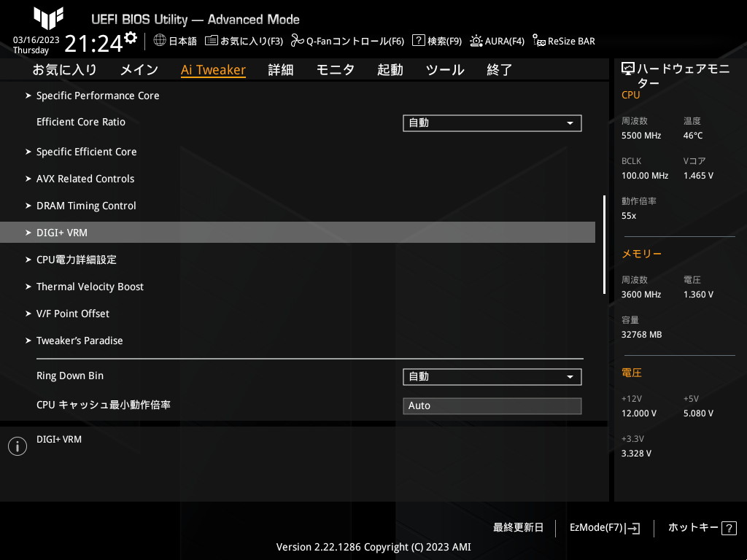The height and width of the screenshot is (560, 747).
Task: Click the settings gear next to the clock
Action: pyautogui.click(x=131, y=38)
